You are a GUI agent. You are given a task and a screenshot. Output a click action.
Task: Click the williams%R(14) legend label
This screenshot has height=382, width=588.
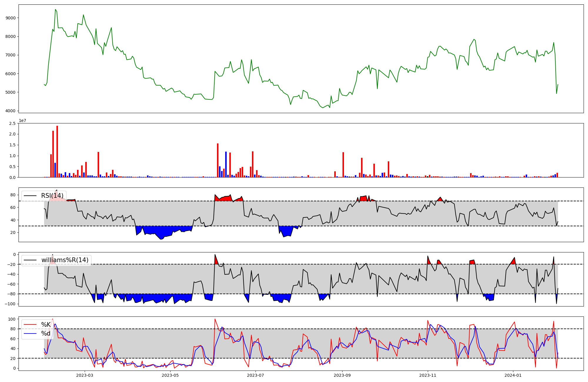(65, 260)
